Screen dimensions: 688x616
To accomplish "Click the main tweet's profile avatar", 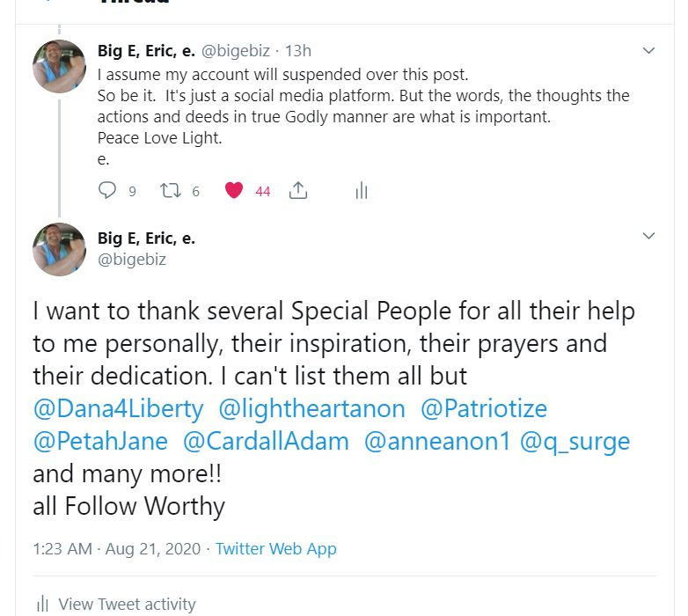I will click(59, 249).
